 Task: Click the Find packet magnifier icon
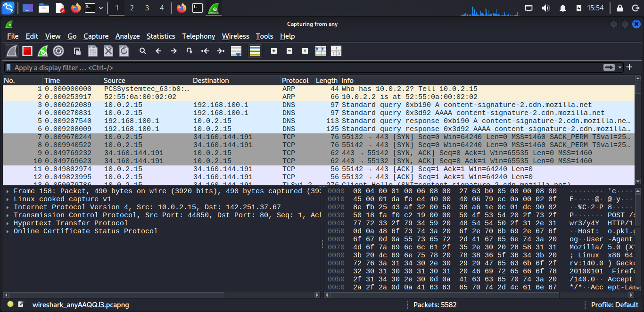(143, 51)
